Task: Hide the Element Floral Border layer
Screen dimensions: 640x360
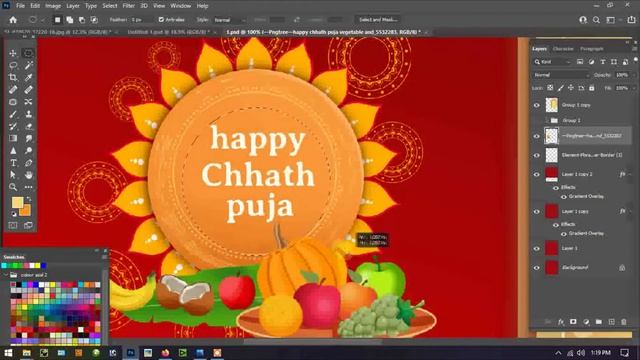Action: [x=537, y=156]
